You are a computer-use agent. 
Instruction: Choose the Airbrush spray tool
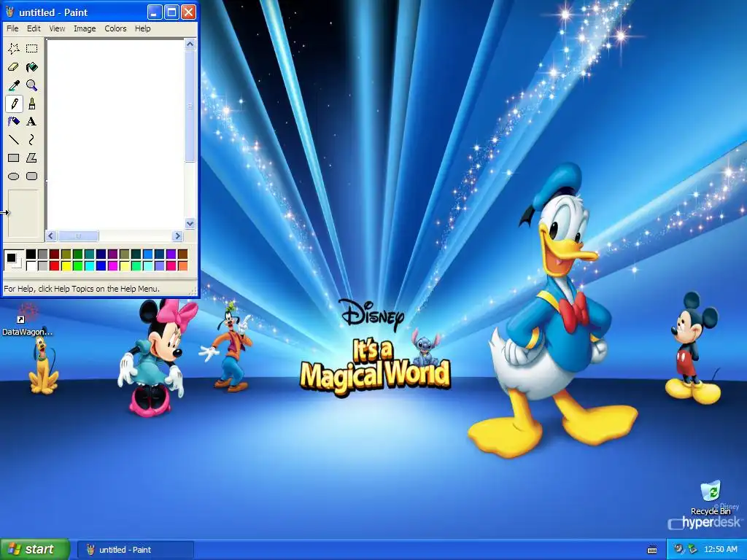pyautogui.click(x=14, y=122)
